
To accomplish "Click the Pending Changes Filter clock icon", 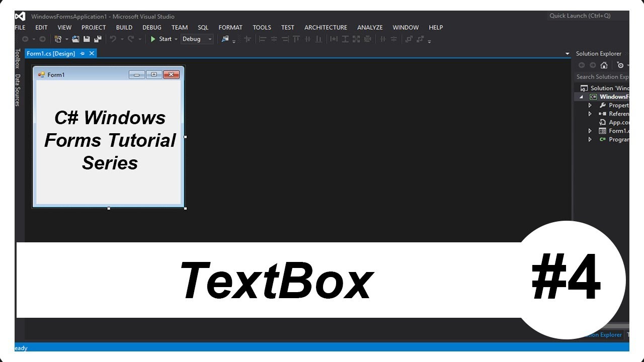I will click(620, 65).
